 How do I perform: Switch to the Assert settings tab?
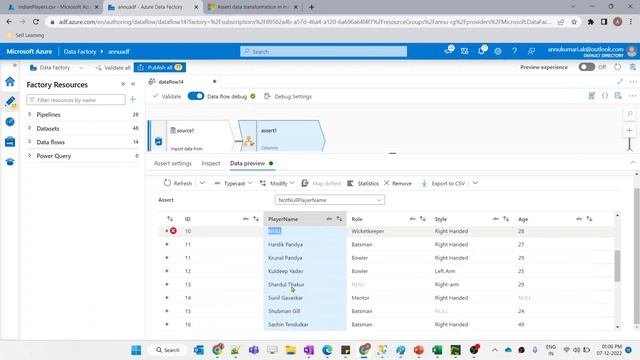[173, 163]
